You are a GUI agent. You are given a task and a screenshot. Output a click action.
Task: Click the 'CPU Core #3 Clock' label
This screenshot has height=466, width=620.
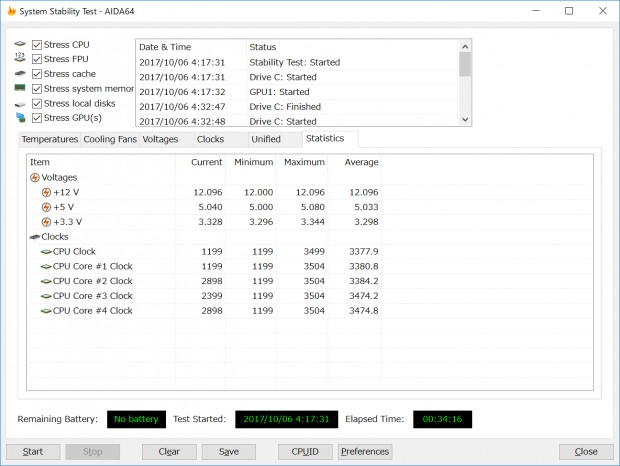[93, 296]
